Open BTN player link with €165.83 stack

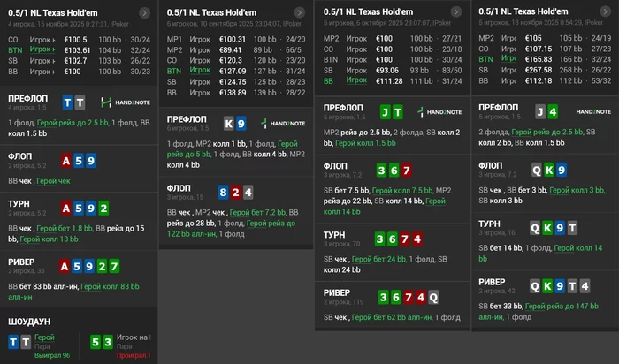tap(508, 58)
